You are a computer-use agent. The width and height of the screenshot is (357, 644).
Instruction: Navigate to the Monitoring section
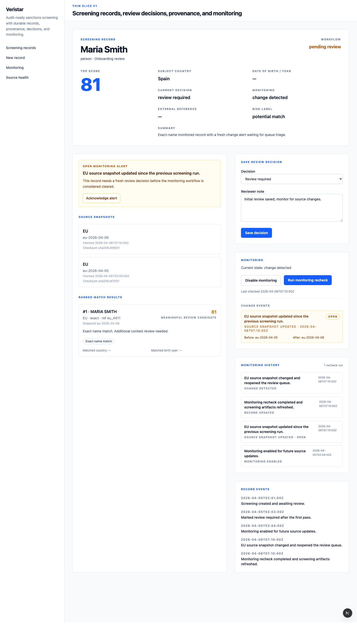coord(15,68)
